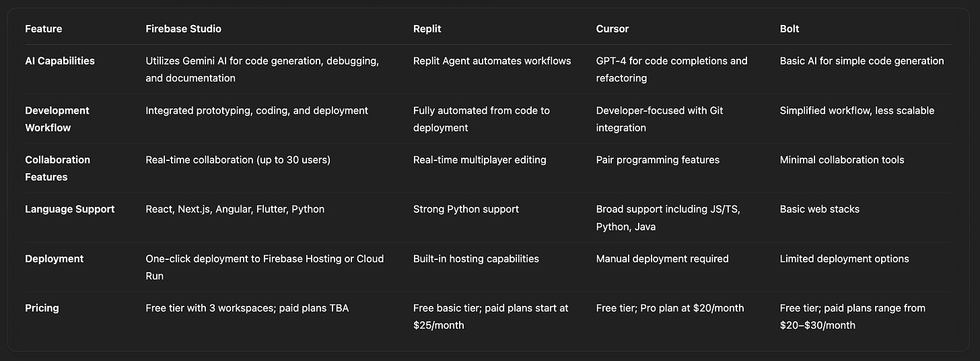Image resolution: width=980 pixels, height=361 pixels.
Task: Select the AI Capabilities row label
Action: [x=60, y=61]
